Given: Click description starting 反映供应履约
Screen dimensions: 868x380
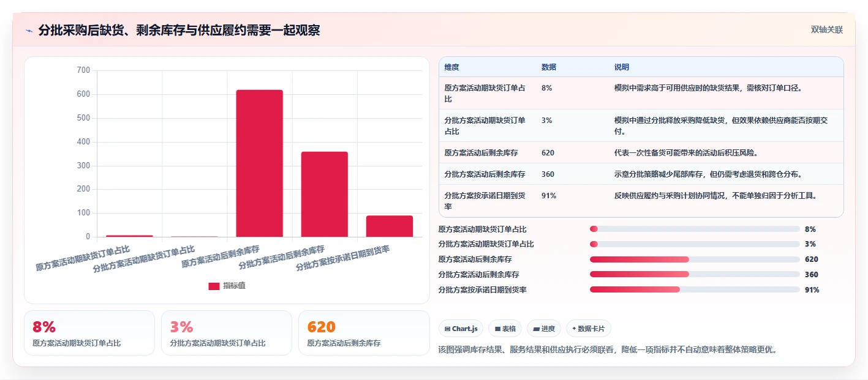Looking at the screenshot, I should (716, 196).
